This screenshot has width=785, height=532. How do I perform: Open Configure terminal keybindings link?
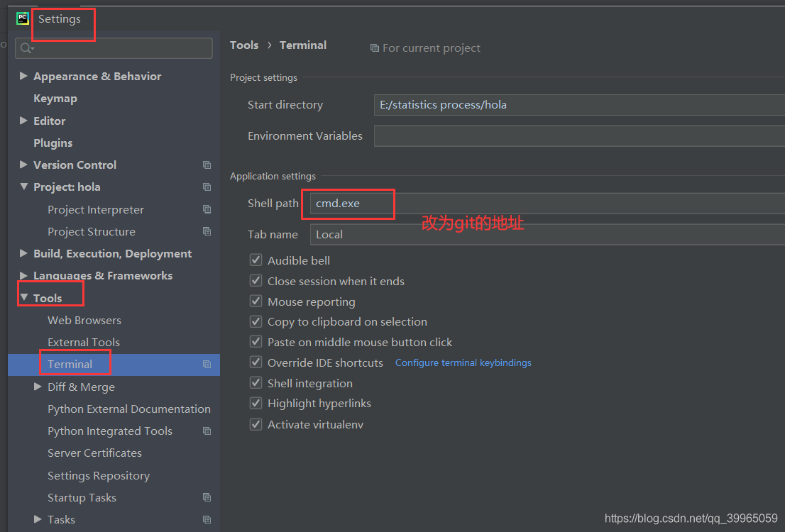(x=463, y=362)
